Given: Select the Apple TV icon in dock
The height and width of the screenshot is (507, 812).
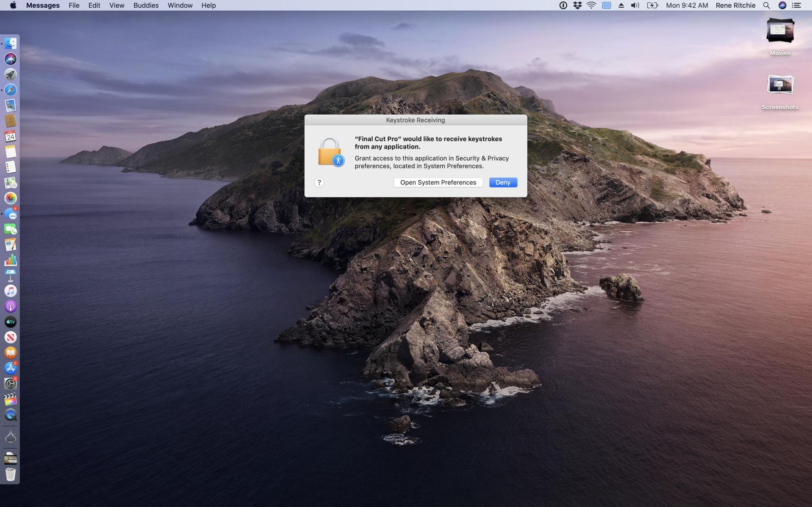Looking at the screenshot, I should pyautogui.click(x=11, y=322).
